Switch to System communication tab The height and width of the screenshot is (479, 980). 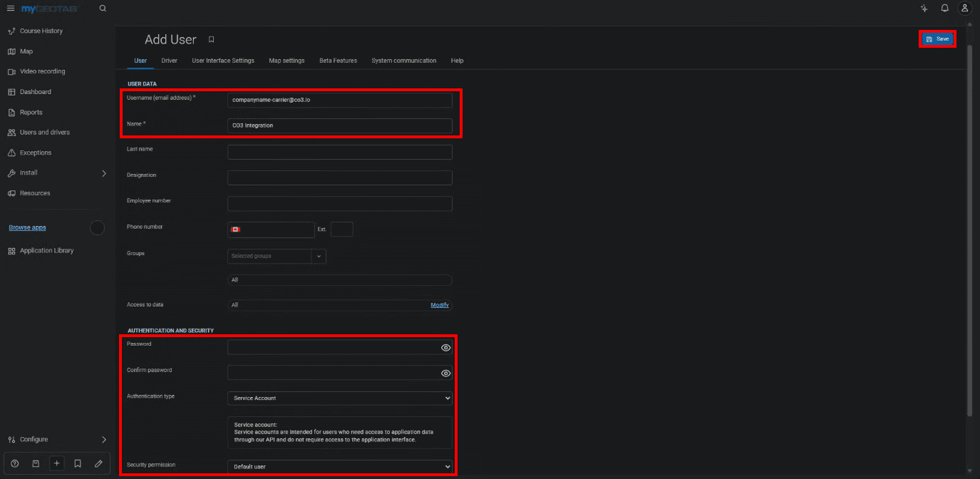tap(404, 61)
